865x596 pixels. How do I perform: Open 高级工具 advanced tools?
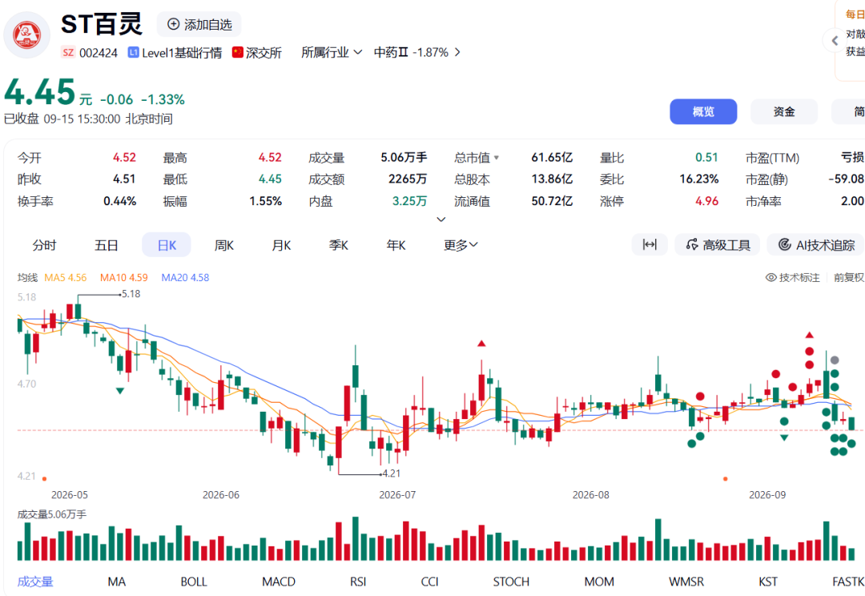[717, 244]
